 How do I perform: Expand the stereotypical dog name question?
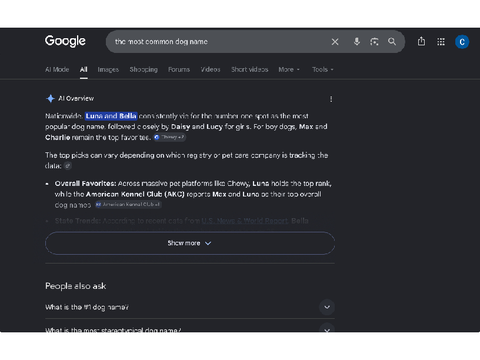tap(190, 329)
